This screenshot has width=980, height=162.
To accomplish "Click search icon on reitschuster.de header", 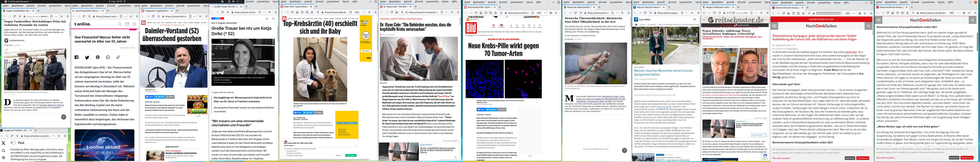I will coord(766,19).
